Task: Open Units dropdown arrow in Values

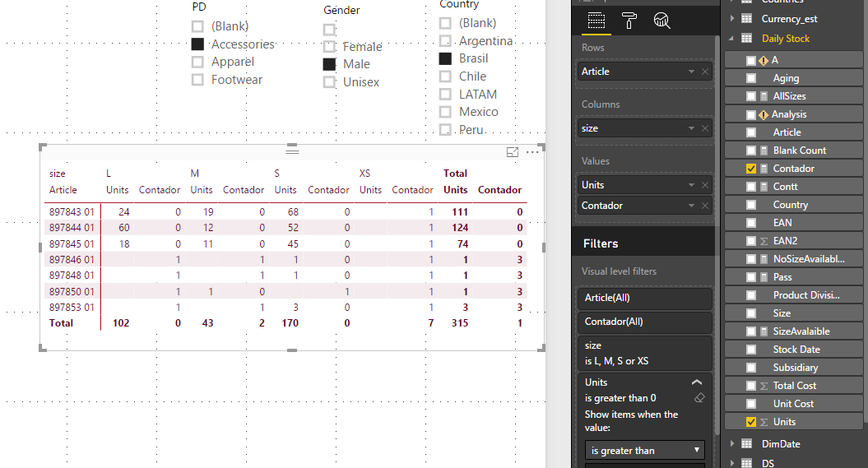Action: [691, 185]
